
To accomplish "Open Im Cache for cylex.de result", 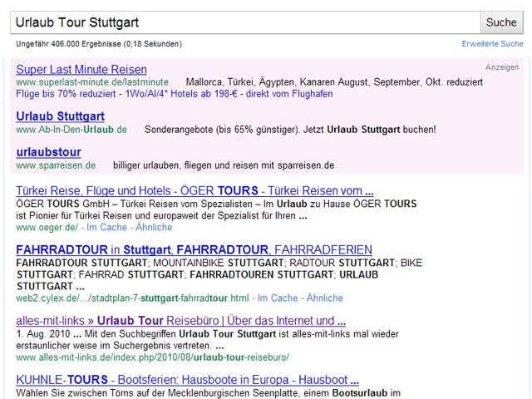I will [x=278, y=298].
